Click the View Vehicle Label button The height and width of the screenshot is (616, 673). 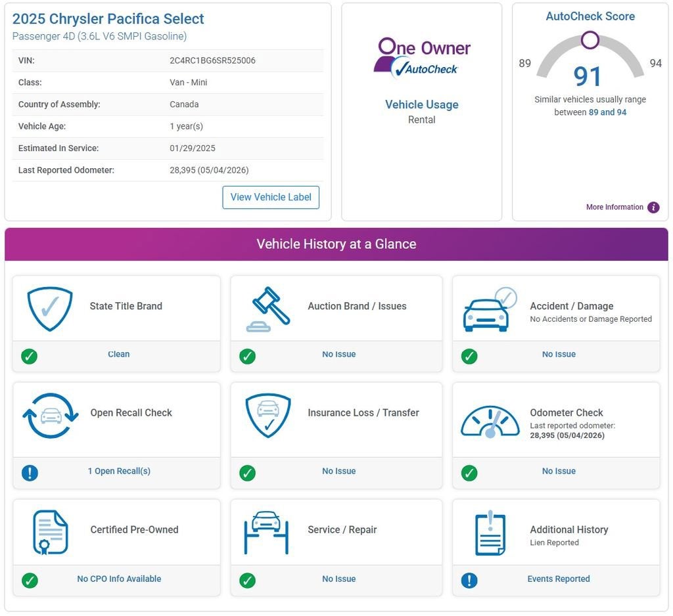pos(271,197)
